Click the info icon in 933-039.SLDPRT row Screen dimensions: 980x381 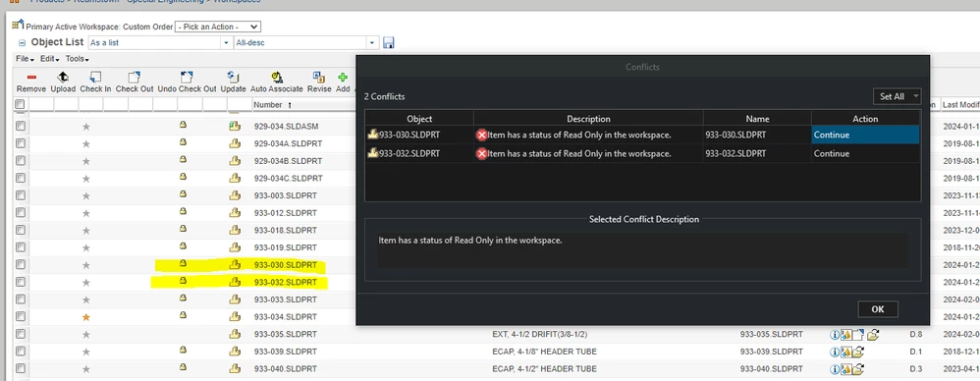click(x=835, y=353)
